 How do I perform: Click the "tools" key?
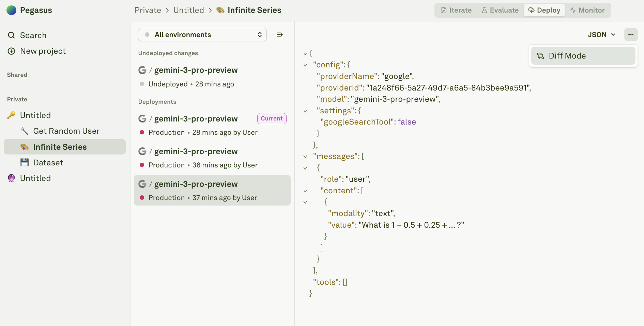[326, 282]
